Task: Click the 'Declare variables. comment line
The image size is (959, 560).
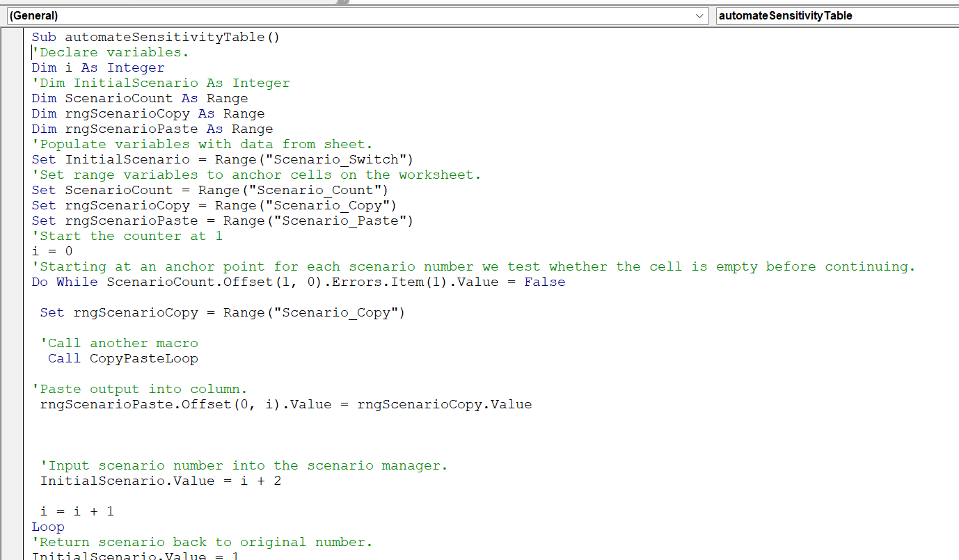Action: 111,52
